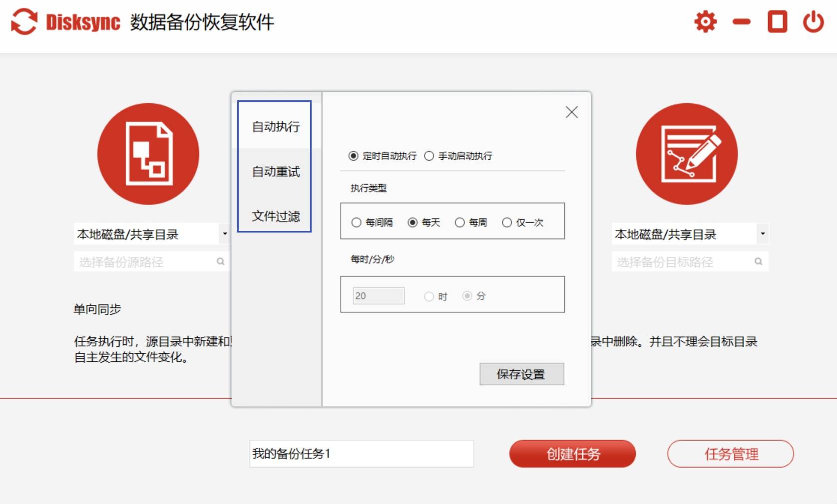Image resolution: width=837 pixels, height=504 pixels.
Task: Click the magnifier icon in 选择备份源路径 field
Action: 220,261
